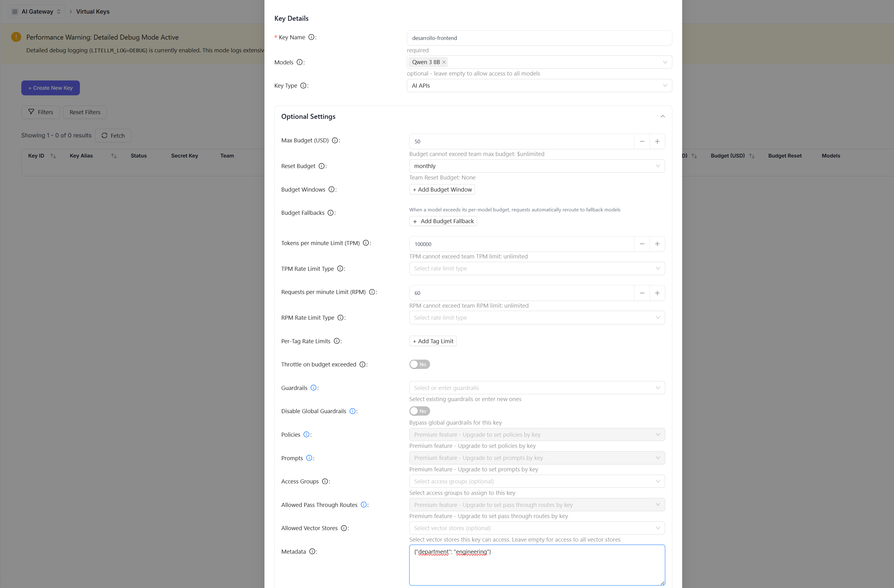Click the info icon next to Models
Screen dimensions: 894x588
(x=300, y=62)
